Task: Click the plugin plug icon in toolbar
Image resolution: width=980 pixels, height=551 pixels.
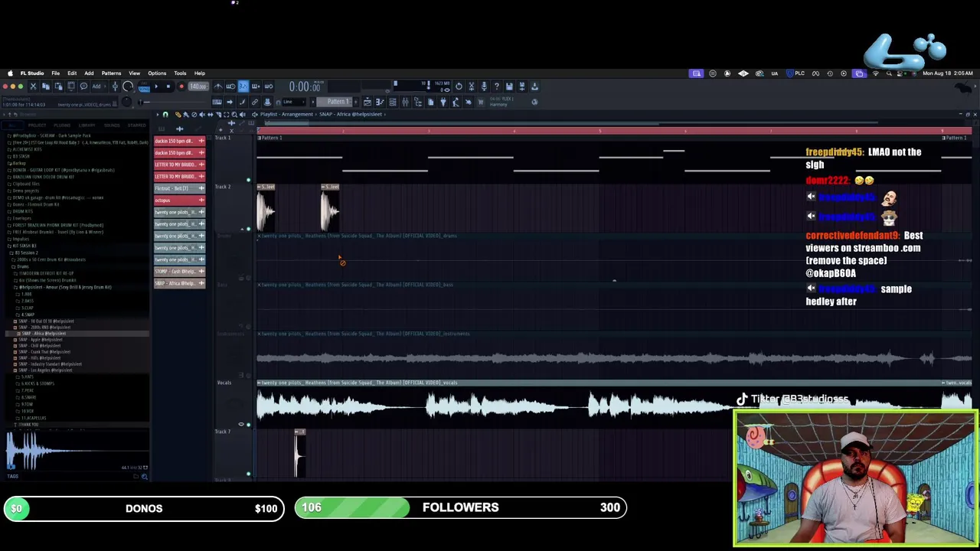Action: tap(443, 102)
